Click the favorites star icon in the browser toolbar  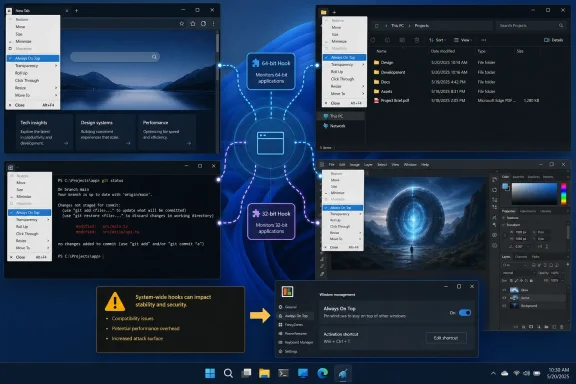181,24
